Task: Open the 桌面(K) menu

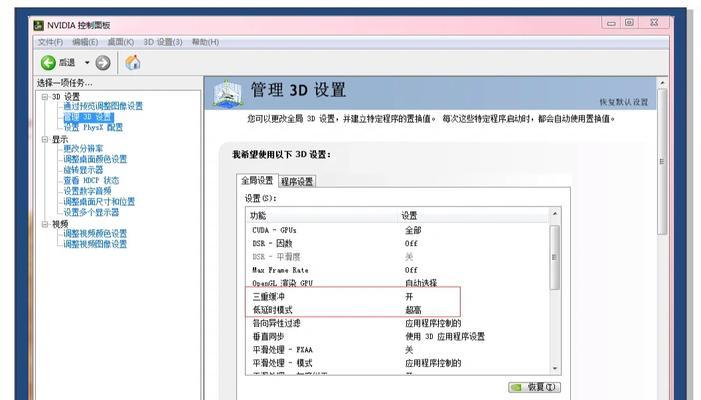Action: [x=121, y=42]
